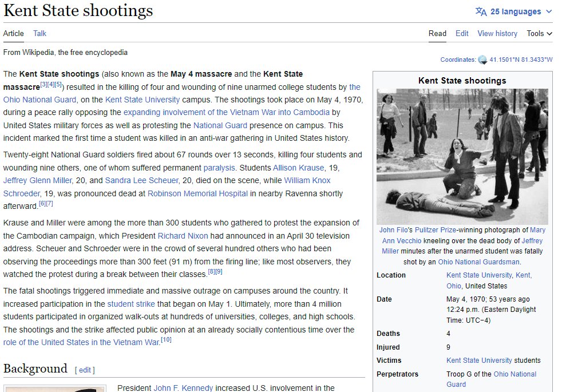Click the infobox Deaths value 4

click(x=448, y=334)
